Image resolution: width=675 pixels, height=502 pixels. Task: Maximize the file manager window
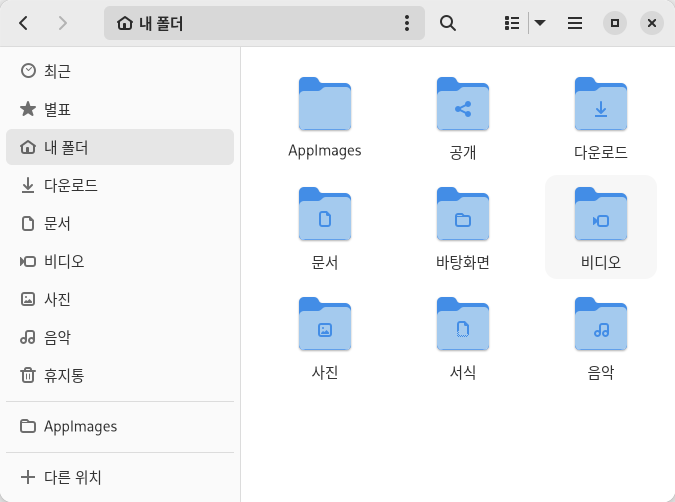615,23
